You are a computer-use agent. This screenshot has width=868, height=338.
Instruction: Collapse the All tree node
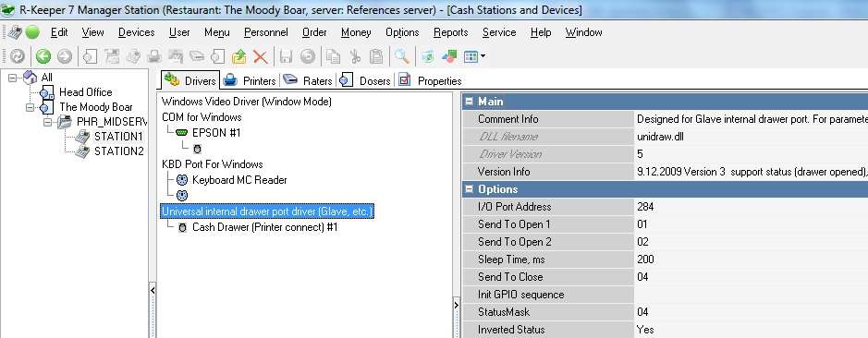pyautogui.click(x=12, y=78)
